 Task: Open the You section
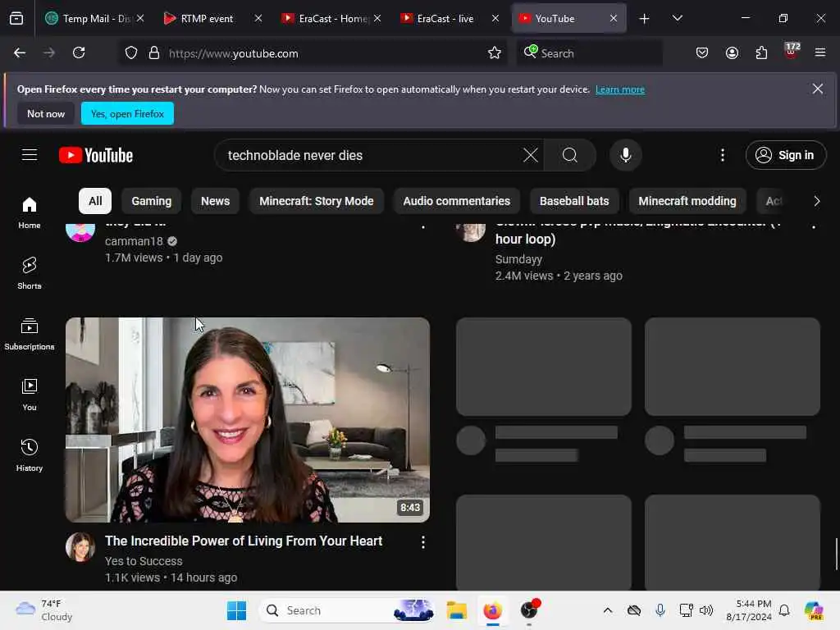click(30, 395)
